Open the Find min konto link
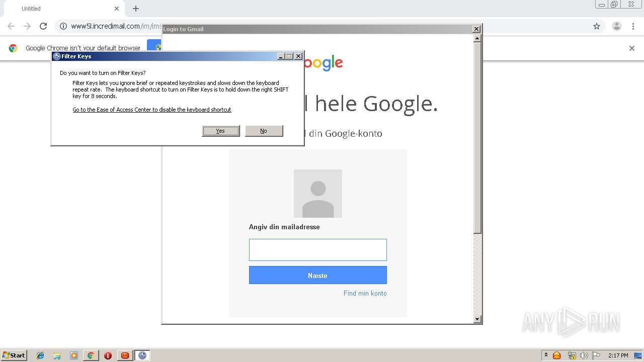Viewport: 644px width, 362px height. pyautogui.click(x=365, y=293)
